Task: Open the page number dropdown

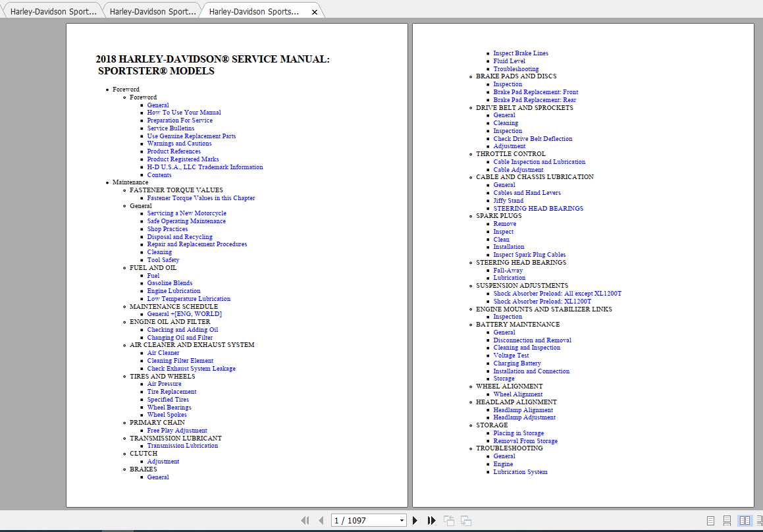Action: tap(402, 520)
